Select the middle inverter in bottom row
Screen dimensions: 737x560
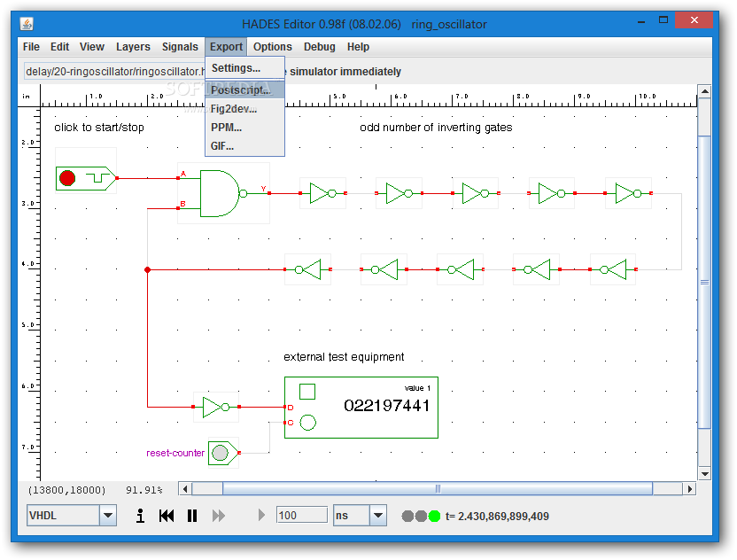(460, 269)
